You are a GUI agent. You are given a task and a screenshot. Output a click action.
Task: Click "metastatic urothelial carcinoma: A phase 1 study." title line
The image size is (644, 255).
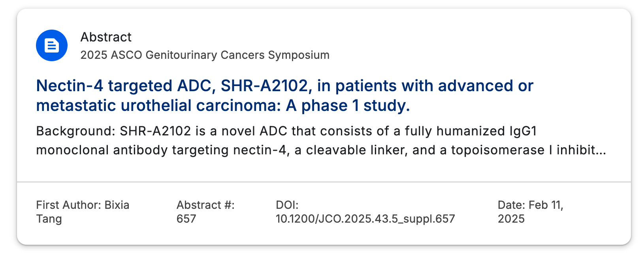pyautogui.click(x=223, y=105)
